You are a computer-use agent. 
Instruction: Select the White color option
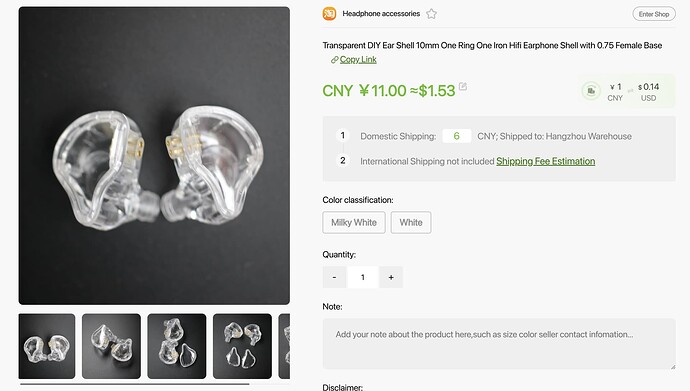(411, 223)
